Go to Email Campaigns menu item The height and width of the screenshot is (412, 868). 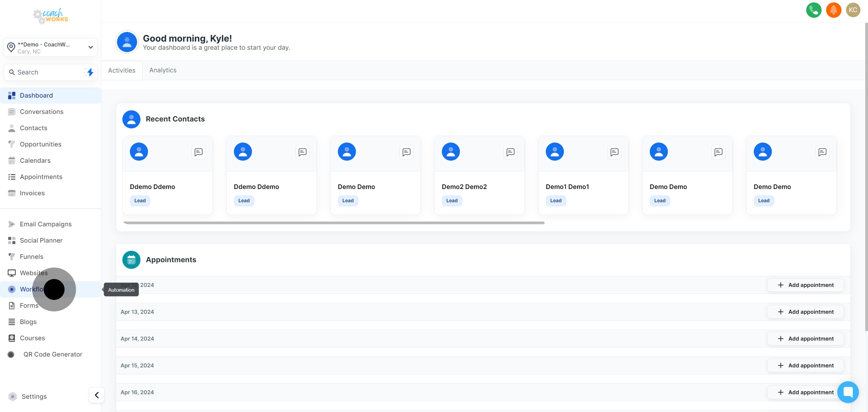click(x=46, y=224)
